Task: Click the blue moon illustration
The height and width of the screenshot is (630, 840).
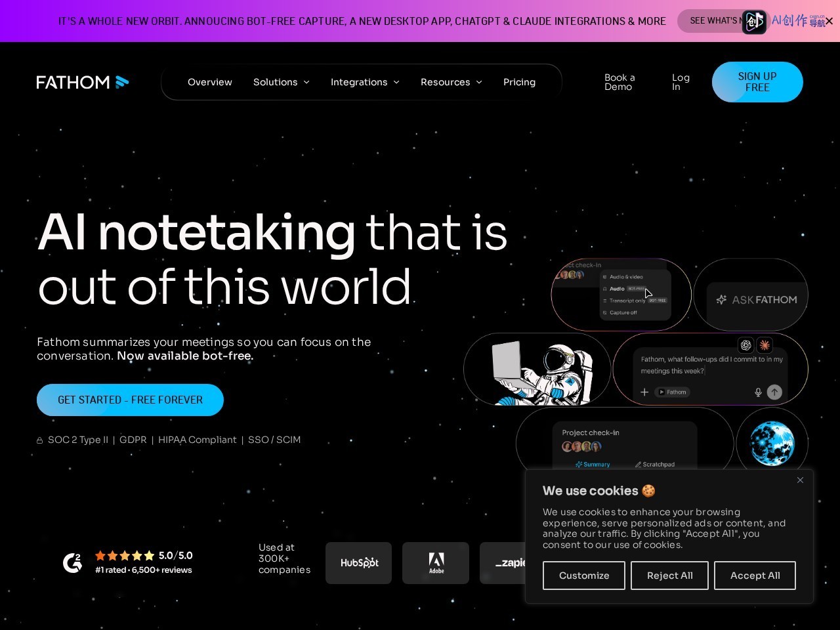Action: [772, 444]
